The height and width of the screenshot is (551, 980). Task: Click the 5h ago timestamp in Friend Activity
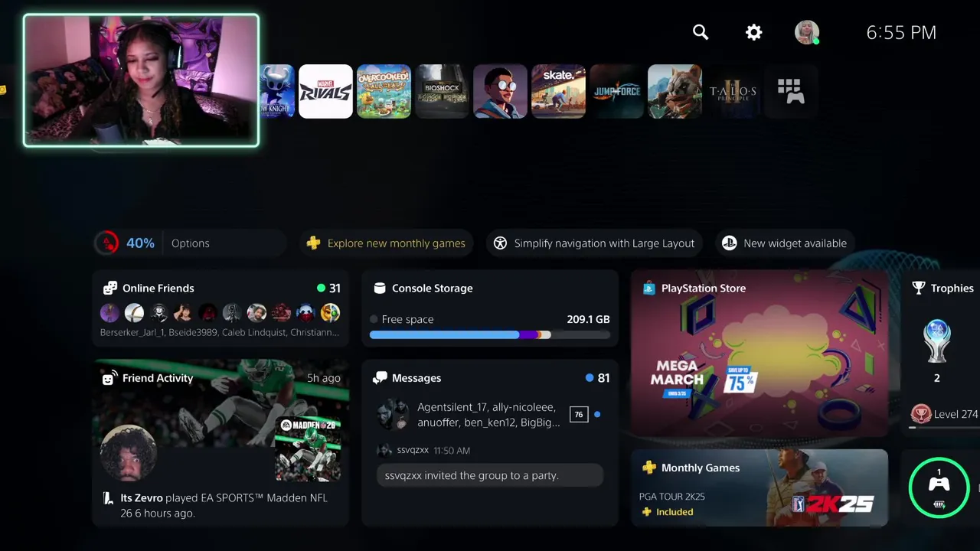point(324,378)
